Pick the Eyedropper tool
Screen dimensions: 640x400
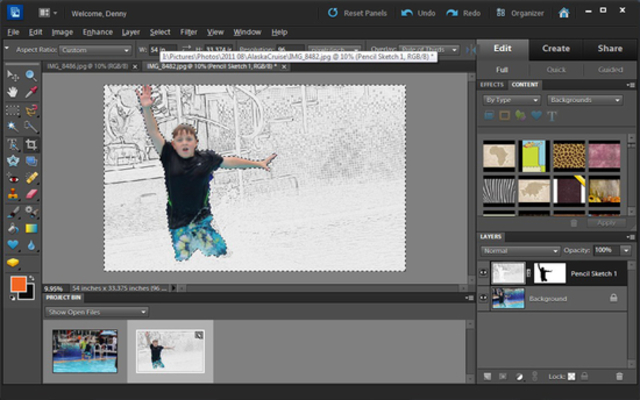(32, 92)
